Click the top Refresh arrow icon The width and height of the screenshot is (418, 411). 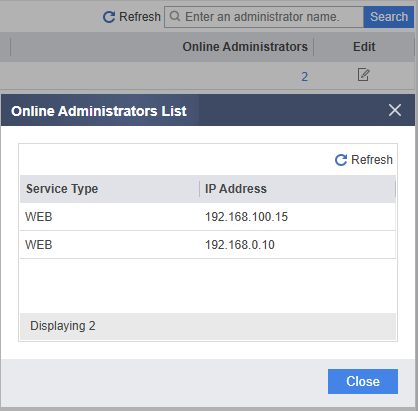[109, 17]
